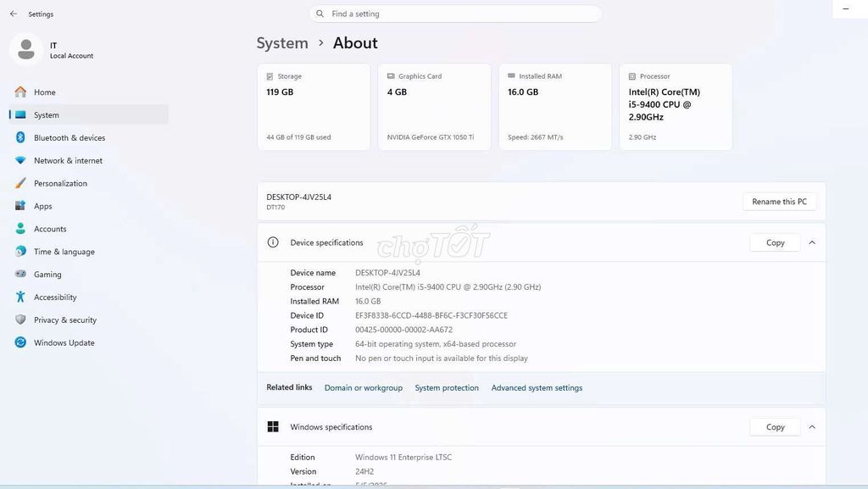This screenshot has height=489, width=868.
Task: Click the Gaming controller icon
Action: coord(20,274)
